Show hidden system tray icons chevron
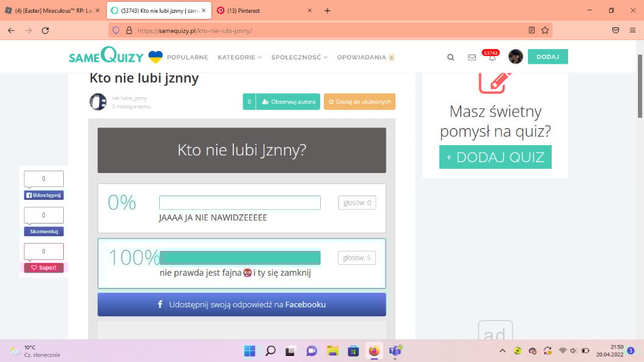 (x=502, y=350)
